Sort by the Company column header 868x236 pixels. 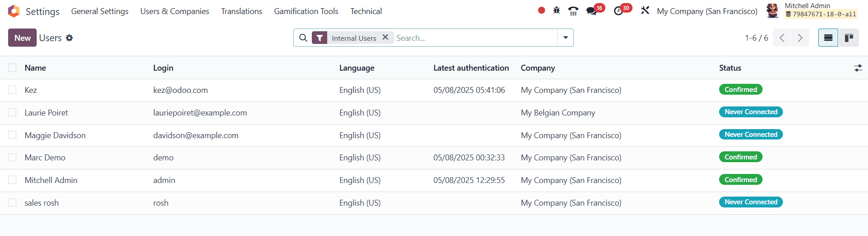click(538, 67)
